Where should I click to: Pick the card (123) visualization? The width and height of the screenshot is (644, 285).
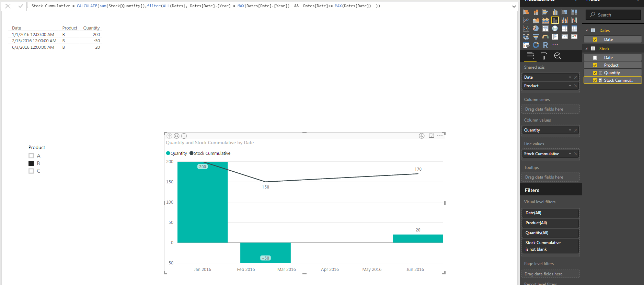(564, 37)
